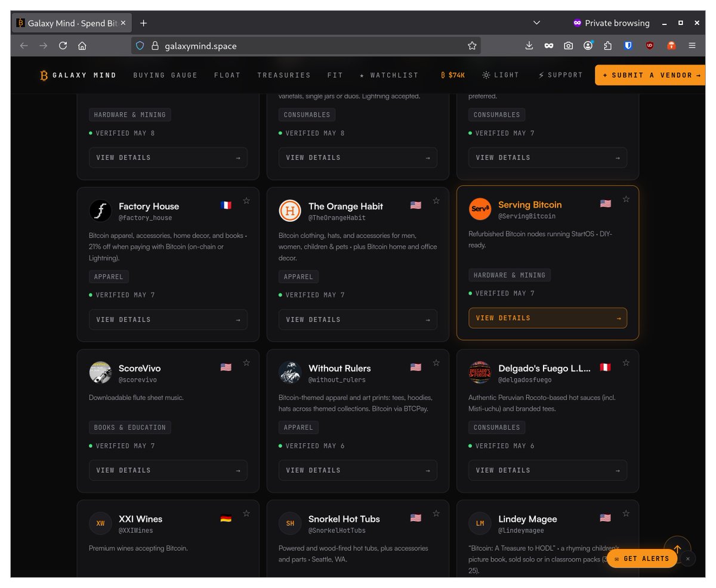Open the downloads panel
Viewport: 716px width, 588px height.
(x=529, y=45)
